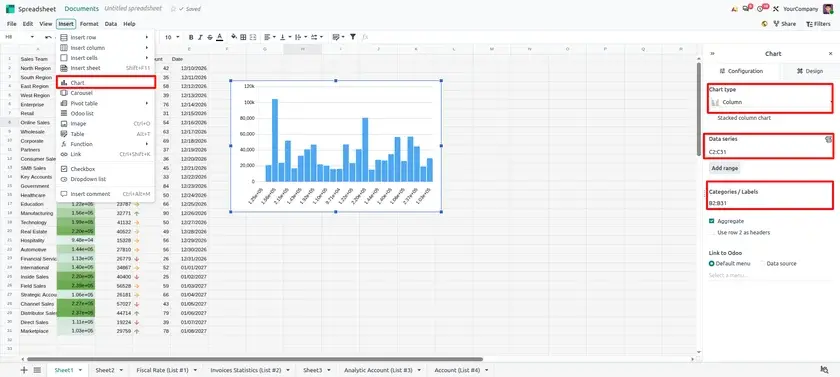
Task: Open the horizontal alignment dropdown
Action: [x=269, y=37]
